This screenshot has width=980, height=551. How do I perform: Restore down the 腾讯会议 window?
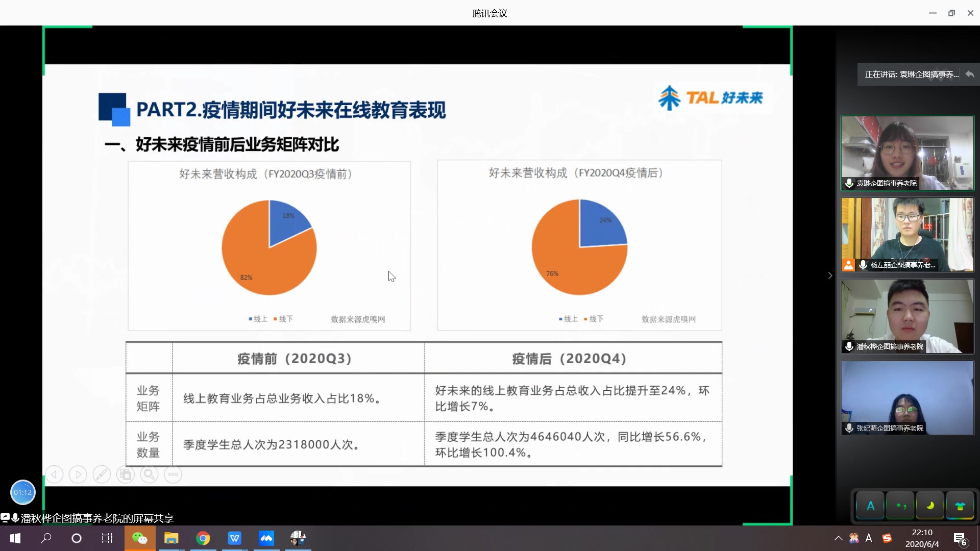[951, 13]
